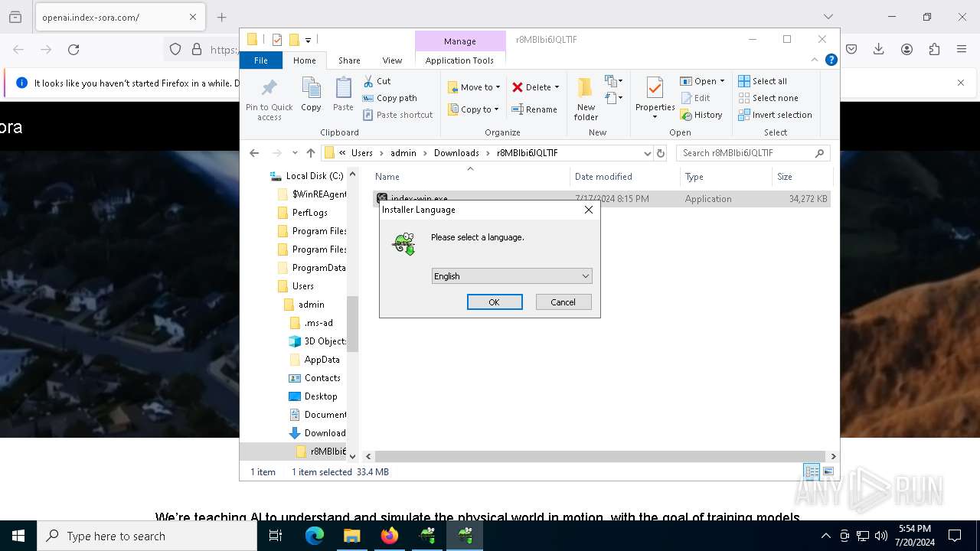The height and width of the screenshot is (551, 980).
Task: Switch to details view icon
Action: coord(812,471)
